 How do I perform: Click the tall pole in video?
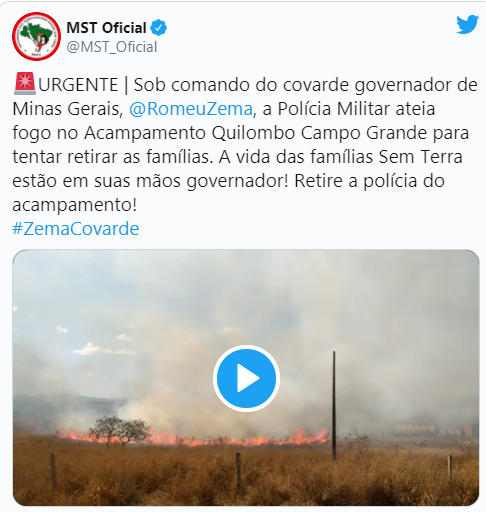pyautogui.click(x=334, y=405)
